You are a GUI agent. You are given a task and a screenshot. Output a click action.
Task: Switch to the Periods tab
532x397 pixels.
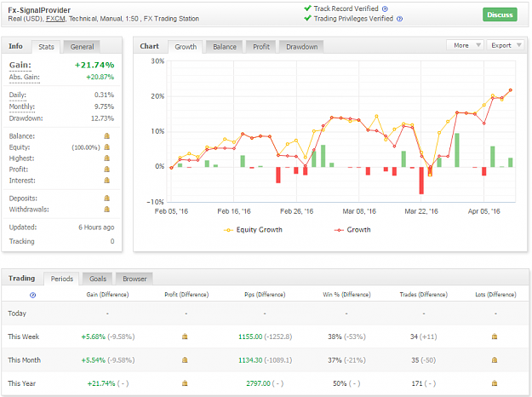coord(62,279)
